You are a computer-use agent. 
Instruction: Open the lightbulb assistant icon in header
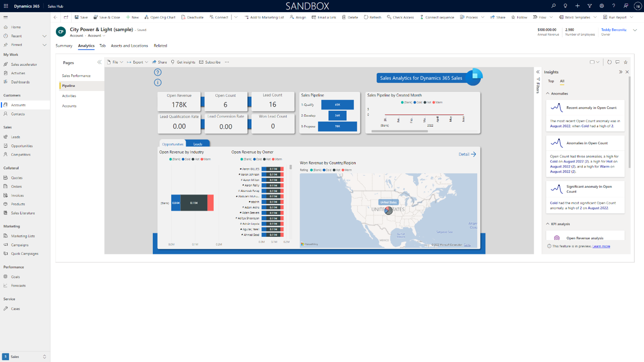click(x=566, y=6)
